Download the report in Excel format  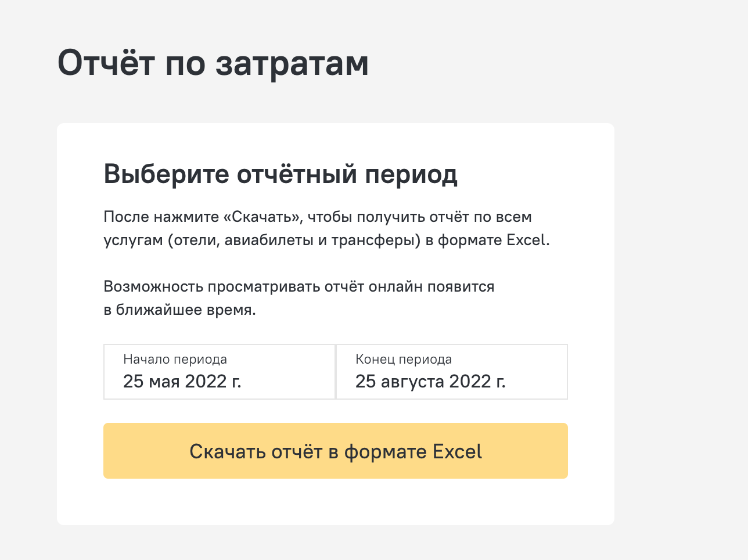click(x=336, y=451)
